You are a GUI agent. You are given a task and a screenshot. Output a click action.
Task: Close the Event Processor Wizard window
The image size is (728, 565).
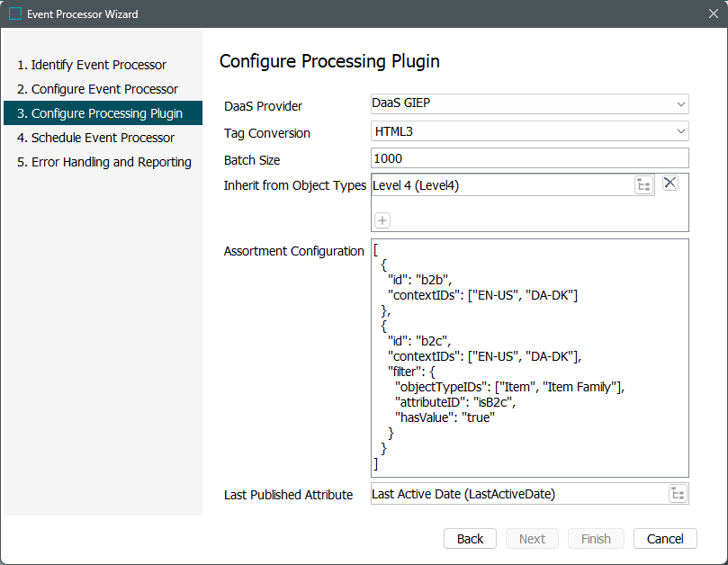(x=712, y=14)
